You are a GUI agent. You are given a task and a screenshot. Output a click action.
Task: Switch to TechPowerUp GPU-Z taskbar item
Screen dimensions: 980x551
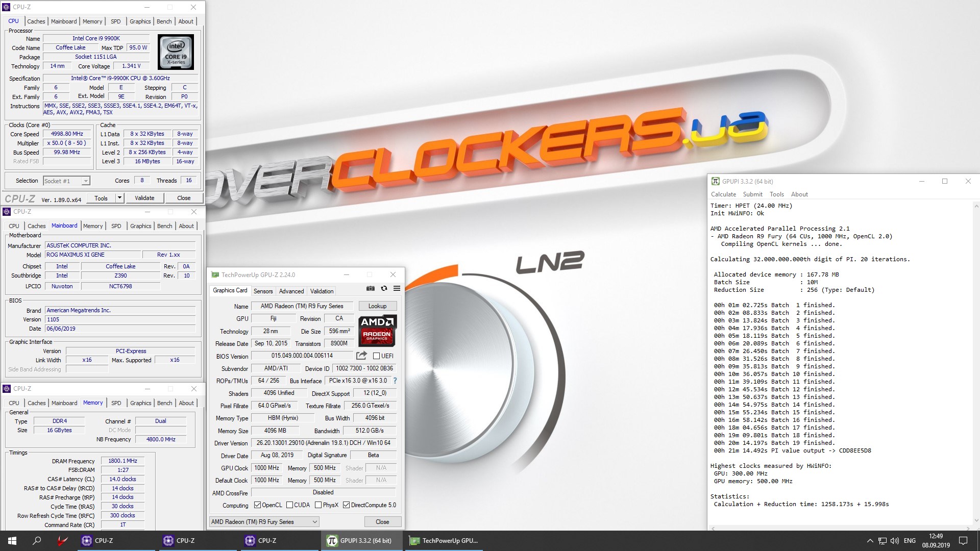click(x=444, y=541)
